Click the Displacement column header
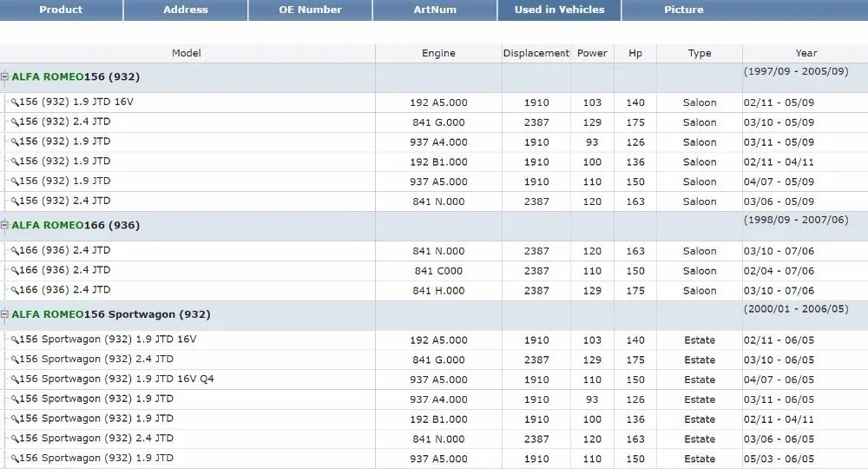Screen dimensions: 868x469 tap(536, 53)
